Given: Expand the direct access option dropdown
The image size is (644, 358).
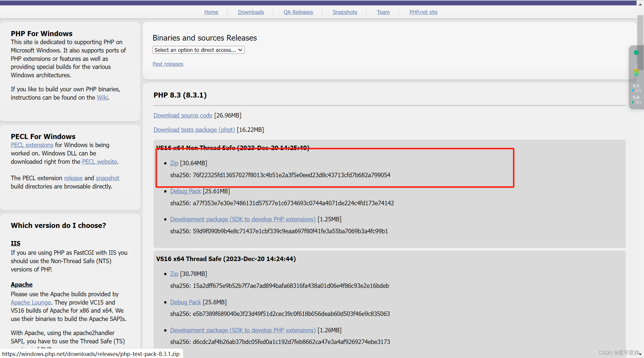Looking at the screenshot, I should (x=198, y=50).
